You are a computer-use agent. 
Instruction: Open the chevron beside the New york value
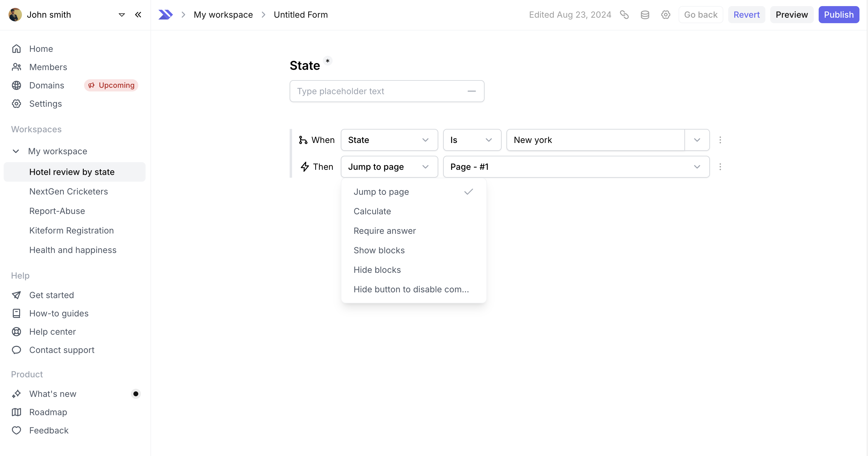click(697, 140)
